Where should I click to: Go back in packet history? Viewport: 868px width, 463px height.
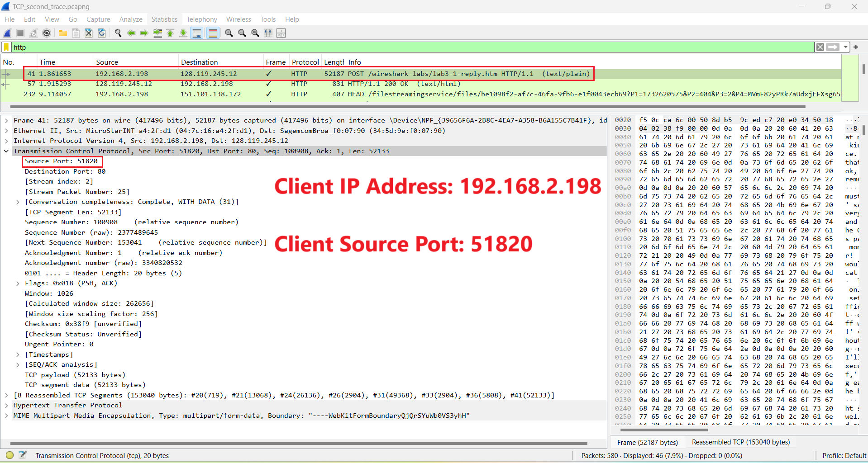[131, 33]
